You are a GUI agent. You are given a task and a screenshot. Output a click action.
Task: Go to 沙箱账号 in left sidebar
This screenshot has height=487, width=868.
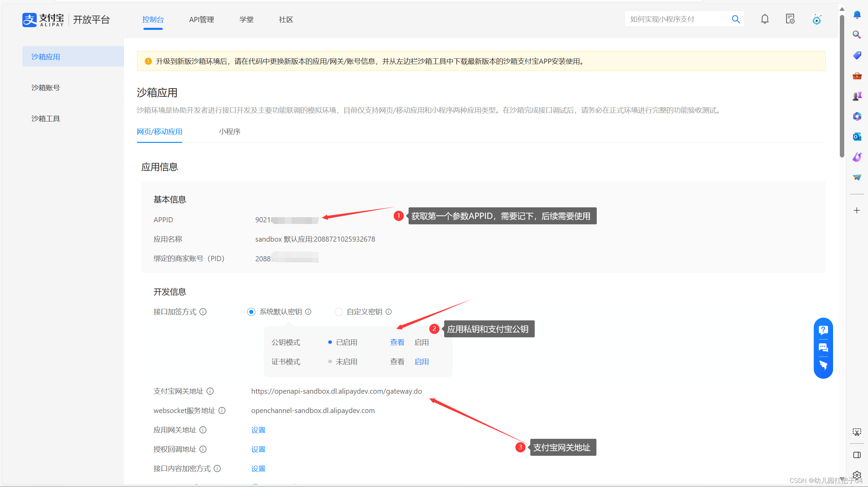click(x=46, y=88)
